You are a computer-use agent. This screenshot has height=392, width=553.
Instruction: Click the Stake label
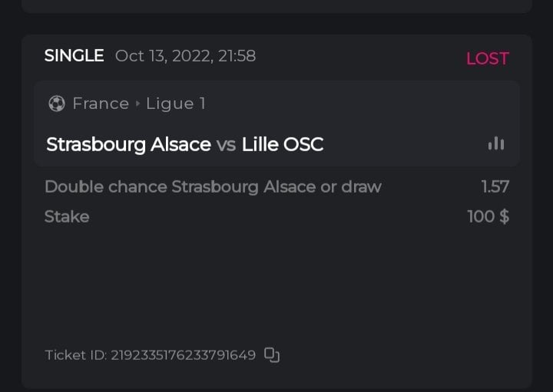pyautogui.click(x=67, y=216)
